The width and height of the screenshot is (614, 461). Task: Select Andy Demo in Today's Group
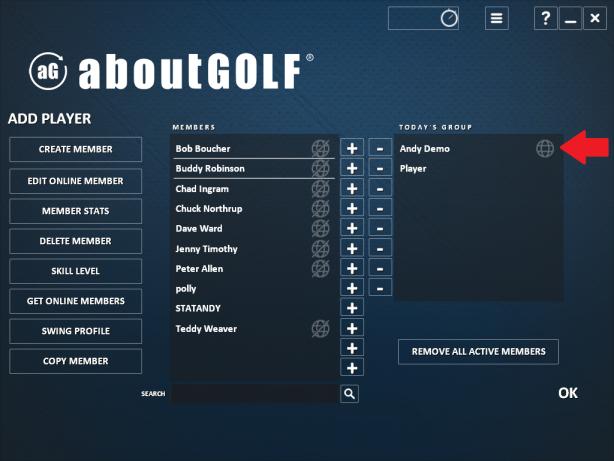pyautogui.click(x=479, y=148)
